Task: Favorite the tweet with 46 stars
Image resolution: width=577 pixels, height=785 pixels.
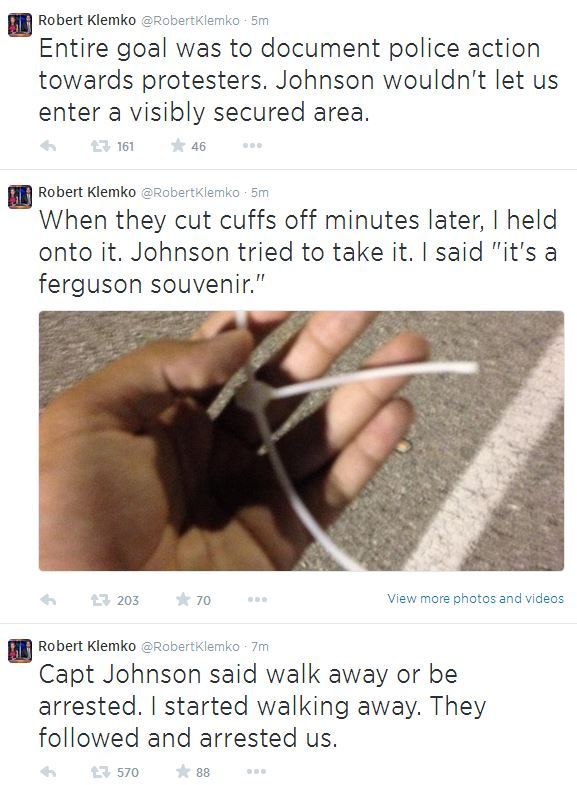Action: pyautogui.click(x=178, y=146)
